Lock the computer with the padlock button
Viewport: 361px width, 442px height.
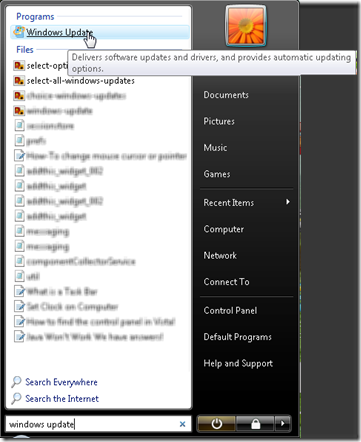point(255,424)
